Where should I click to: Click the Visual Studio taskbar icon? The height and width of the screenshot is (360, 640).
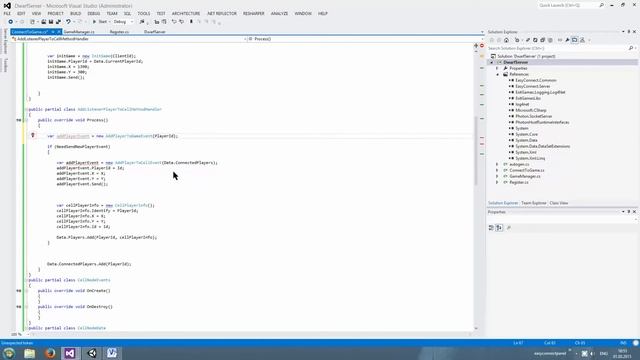pyautogui.click(x=70, y=353)
